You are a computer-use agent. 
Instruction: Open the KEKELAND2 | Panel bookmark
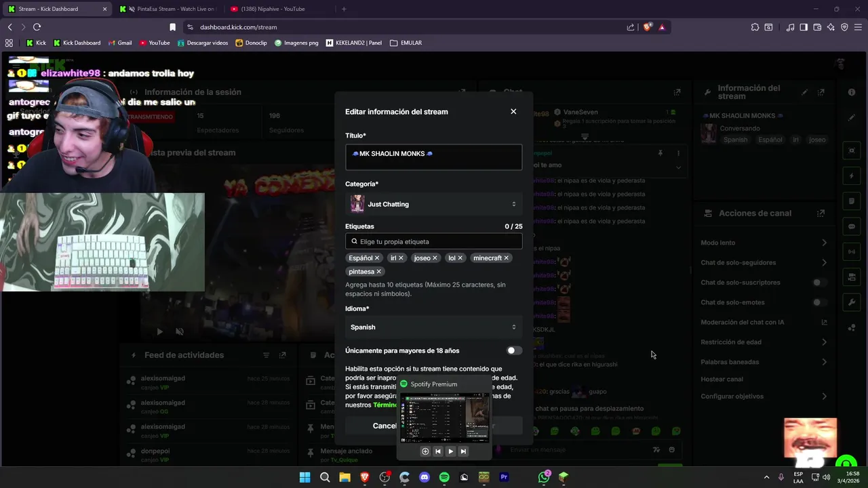point(354,43)
